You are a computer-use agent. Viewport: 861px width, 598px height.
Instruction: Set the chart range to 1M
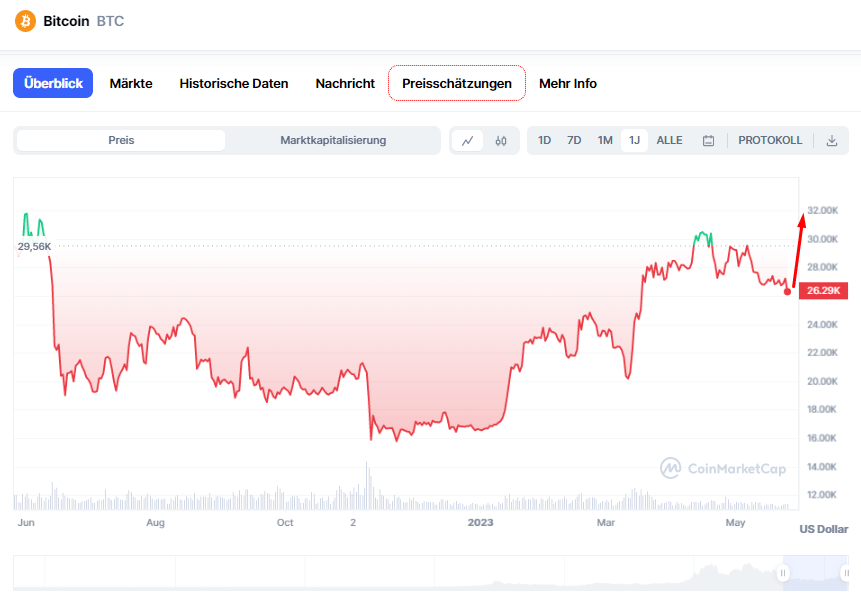[605, 141]
